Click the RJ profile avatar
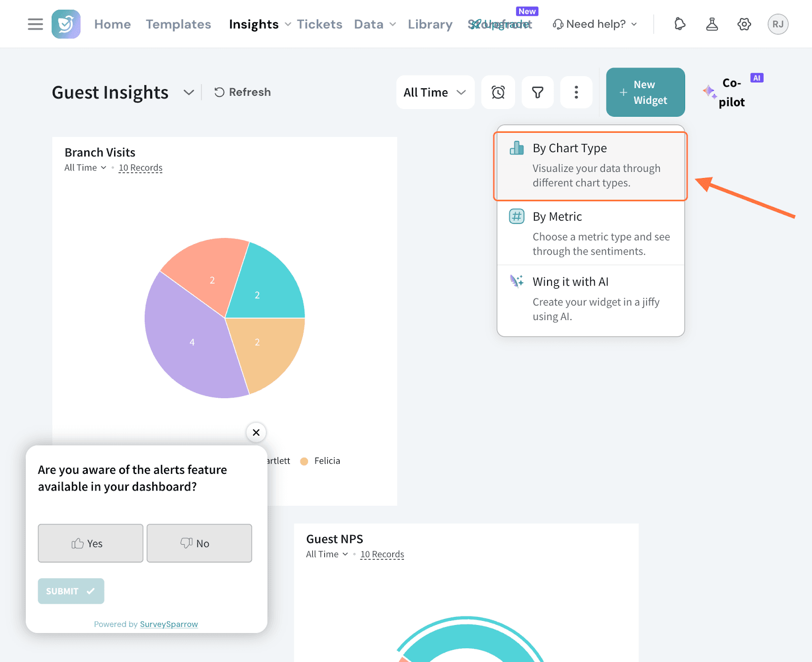 click(x=777, y=24)
